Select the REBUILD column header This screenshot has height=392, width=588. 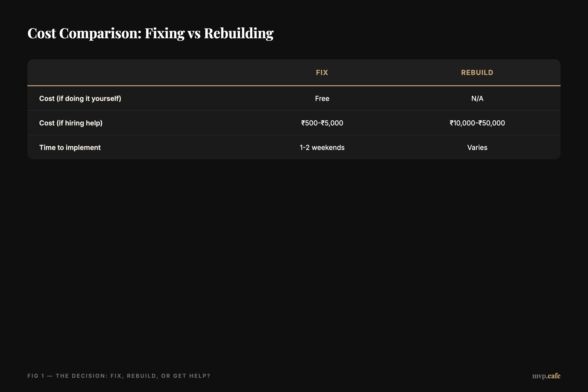point(477,73)
